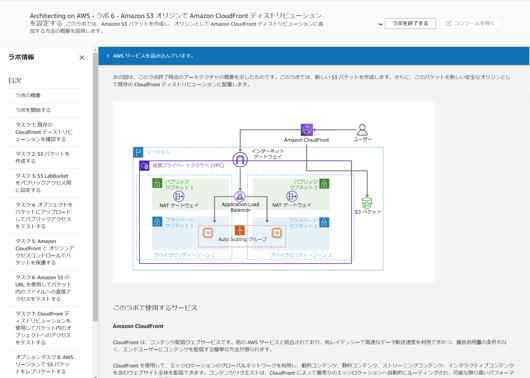
Task: Open タスク 6 Amazon S3 URL contents entry
Action: pyautogui.click(x=45, y=288)
